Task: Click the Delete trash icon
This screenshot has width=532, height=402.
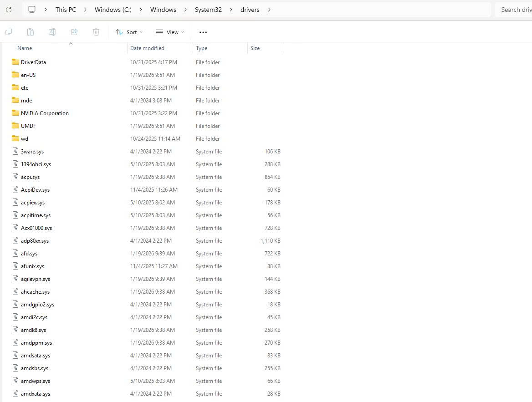Action: pos(96,32)
